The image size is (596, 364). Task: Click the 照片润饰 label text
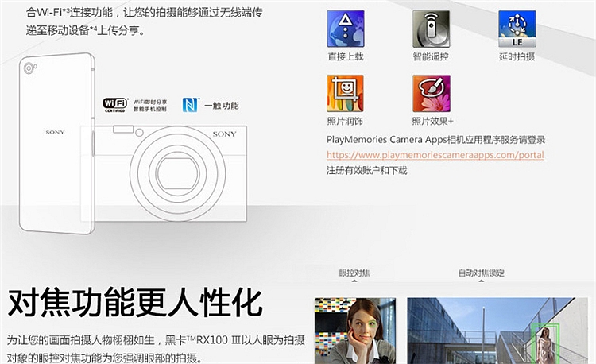(345, 122)
